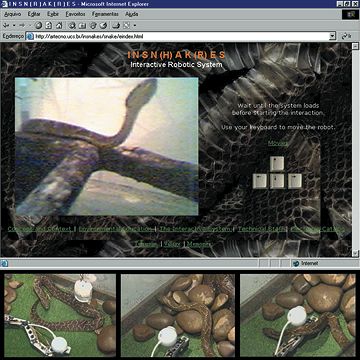Open the Search toolbar icon
This screenshot has height=360, width=360.
pyautogui.click(x=72, y=25)
